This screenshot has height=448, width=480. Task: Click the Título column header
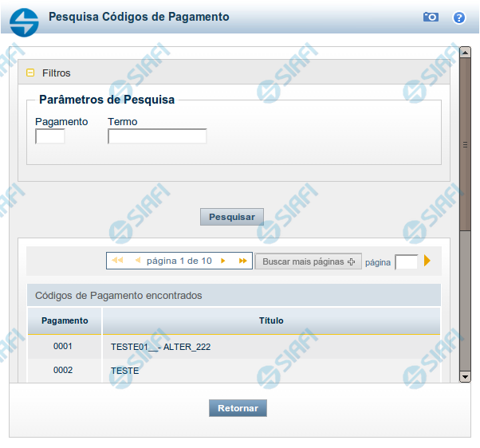pos(271,320)
